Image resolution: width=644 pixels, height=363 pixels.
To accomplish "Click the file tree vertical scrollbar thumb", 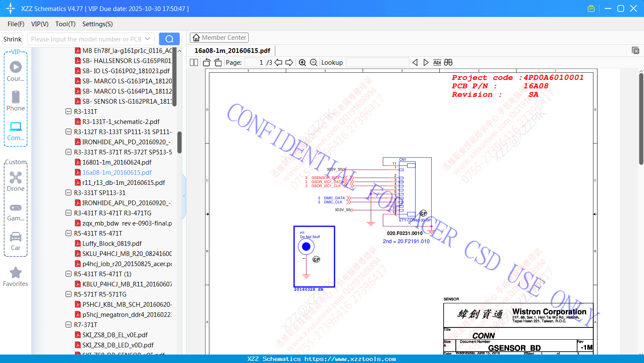I will pos(179,142).
